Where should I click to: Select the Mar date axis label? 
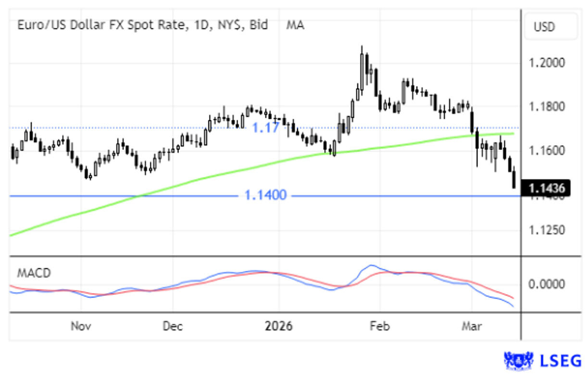471,326
